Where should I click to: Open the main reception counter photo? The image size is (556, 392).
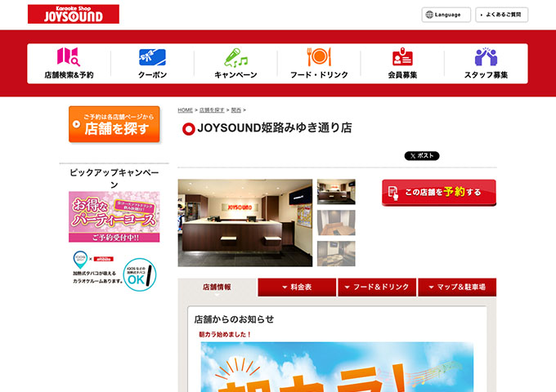pyautogui.click(x=245, y=223)
